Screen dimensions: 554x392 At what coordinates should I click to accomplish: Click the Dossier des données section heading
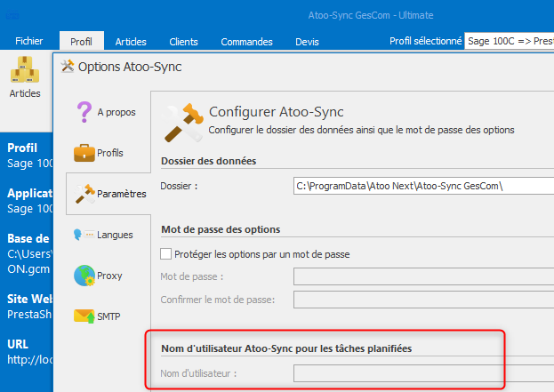(208, 161)
